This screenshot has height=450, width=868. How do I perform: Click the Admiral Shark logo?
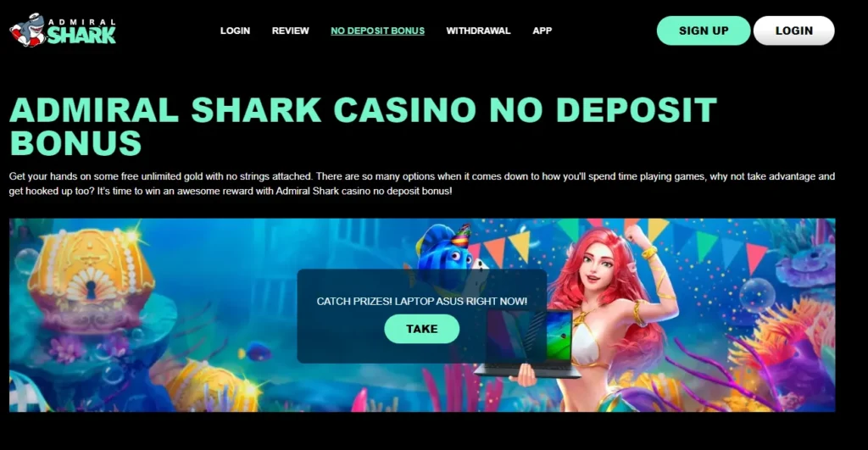pos(63,30)
